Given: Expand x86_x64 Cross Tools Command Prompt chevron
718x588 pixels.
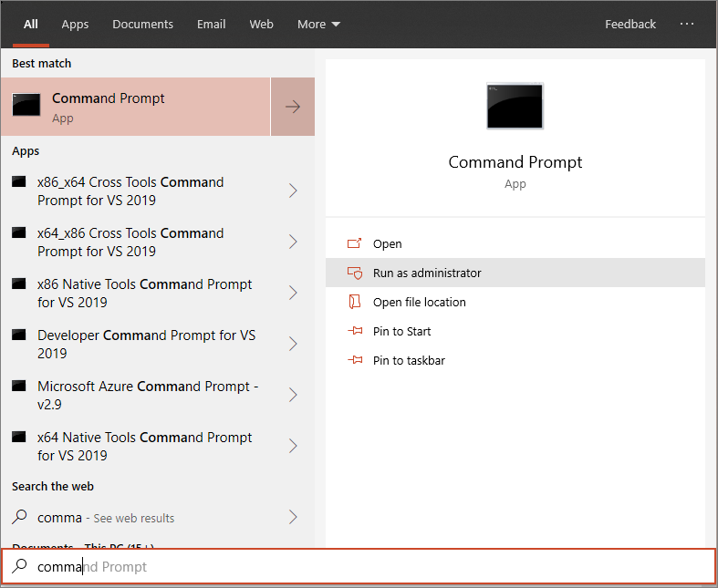Looking at the screenshot, I should click(x=293, y=191).
